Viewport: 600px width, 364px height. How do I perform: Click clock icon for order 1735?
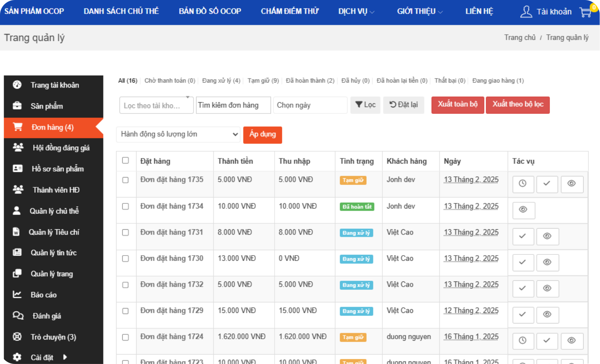coord(523,184)
